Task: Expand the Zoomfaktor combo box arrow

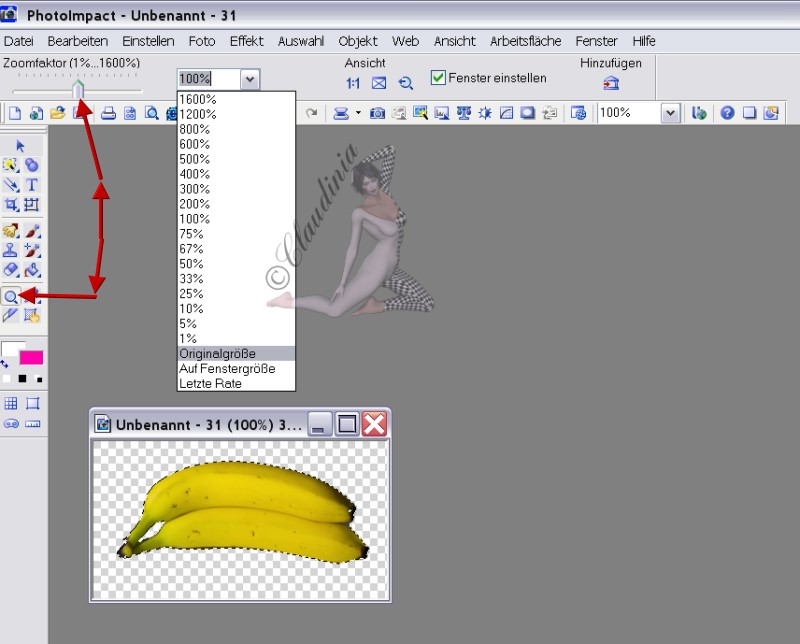Action: coord(249,79)
